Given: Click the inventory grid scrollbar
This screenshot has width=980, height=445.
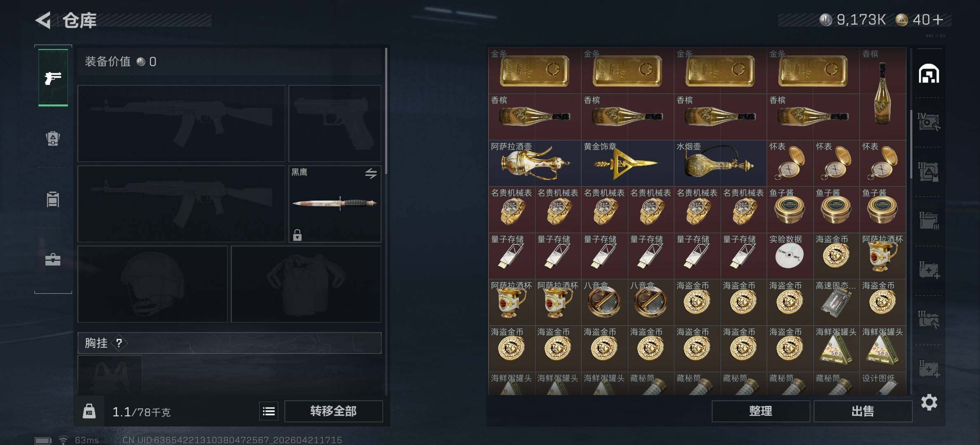Looking at the screenshot, I should pos(911,144).
